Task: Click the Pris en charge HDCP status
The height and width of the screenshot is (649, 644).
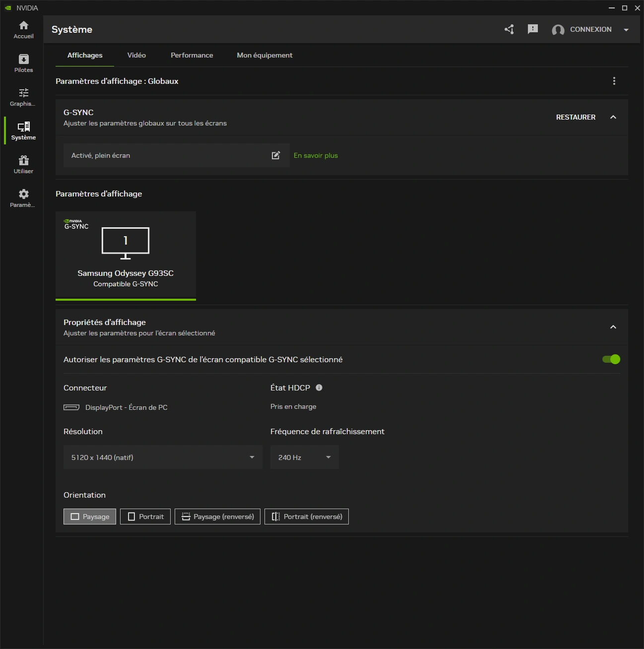Action: click(293, 406)
